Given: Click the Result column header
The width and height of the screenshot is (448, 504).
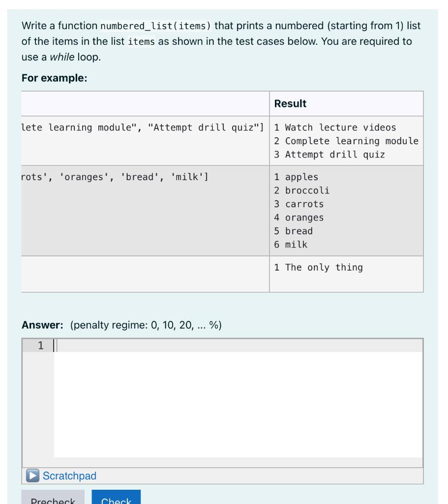Looking at the screenshot, I should (x=291, y=103).
